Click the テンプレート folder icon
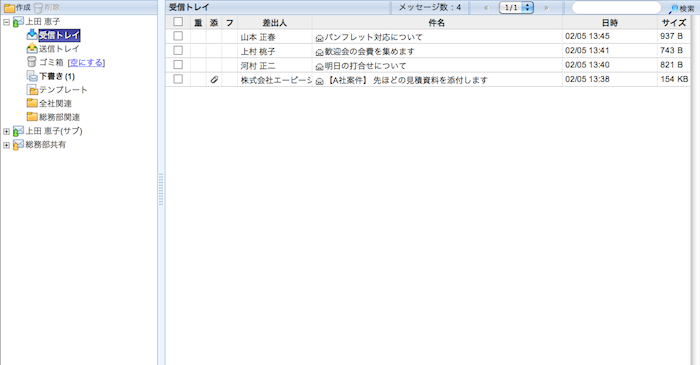This screenshot has height=365, width=700. point(32,90)
